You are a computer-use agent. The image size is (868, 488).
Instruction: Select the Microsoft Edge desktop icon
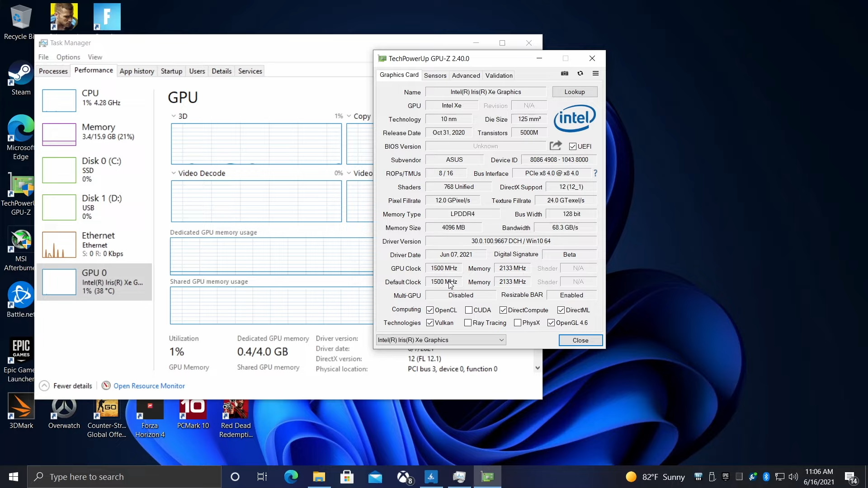[21, 137]
